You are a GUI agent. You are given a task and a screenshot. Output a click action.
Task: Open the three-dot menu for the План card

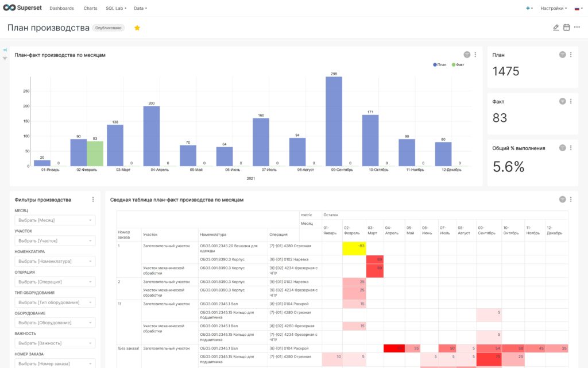point(571,55)
